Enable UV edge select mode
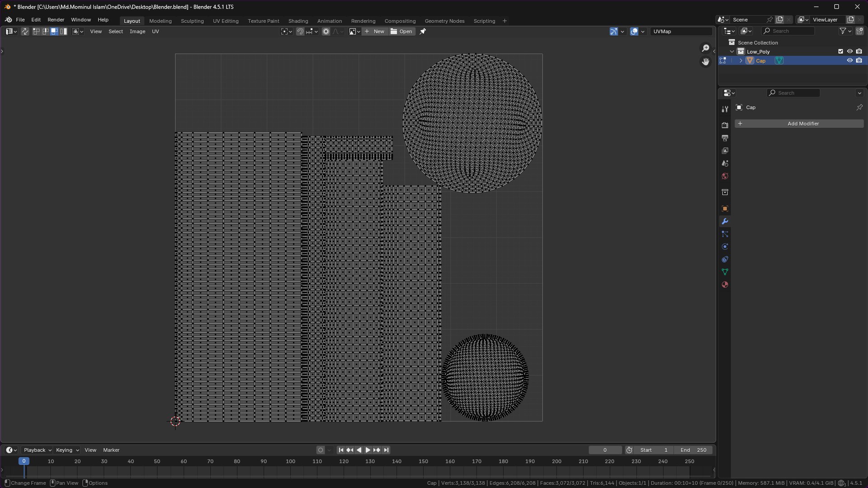Screen dimensions: 868x488 click(45, 32)
